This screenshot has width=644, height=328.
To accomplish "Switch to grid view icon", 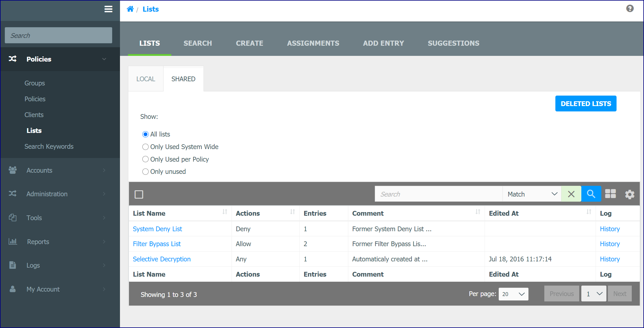I will pyautogui.click(x=610, y=194).
